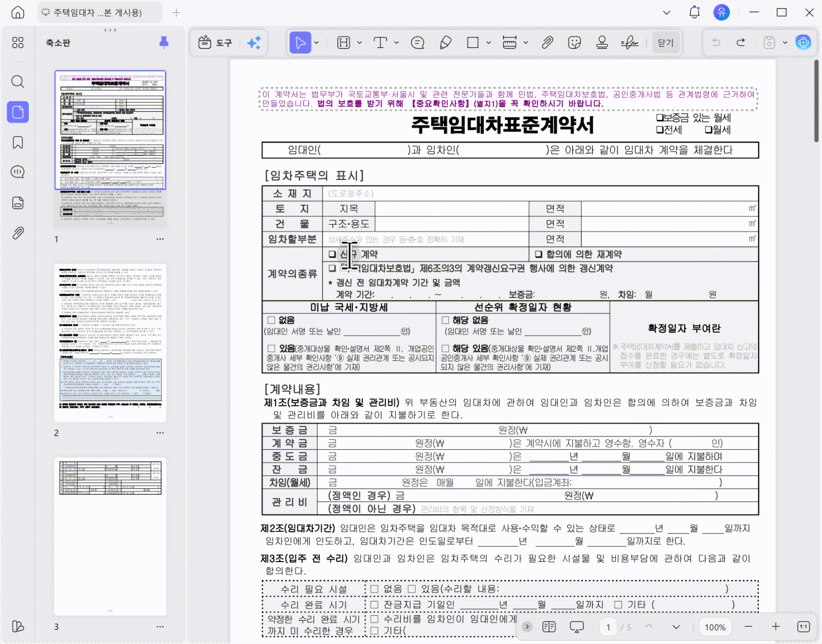Select the highlight H tool
The height and width of the screenshot is (644, 822).
[x=344, y=42]
